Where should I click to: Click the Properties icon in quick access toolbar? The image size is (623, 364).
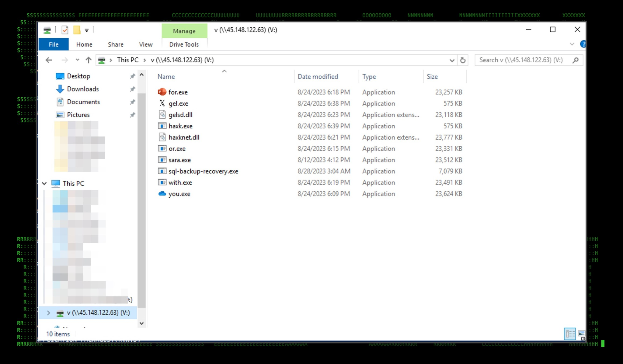[65, 30]
